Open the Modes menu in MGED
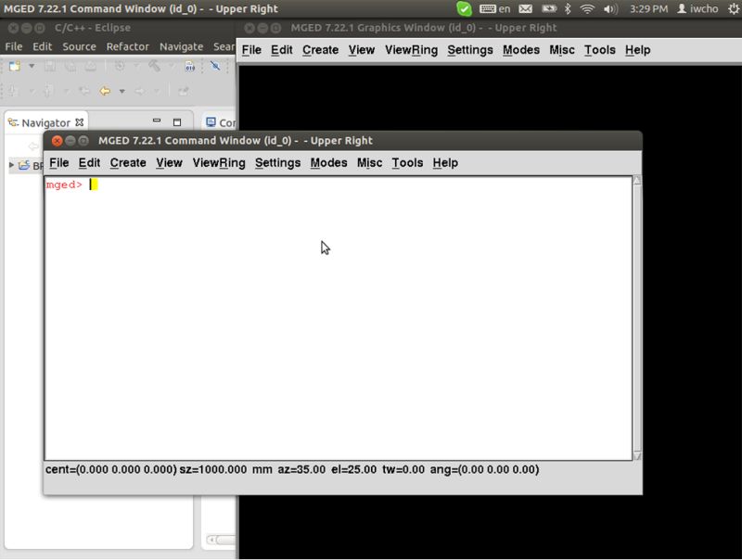Screen dimensions: 742x560 [328, 162]
